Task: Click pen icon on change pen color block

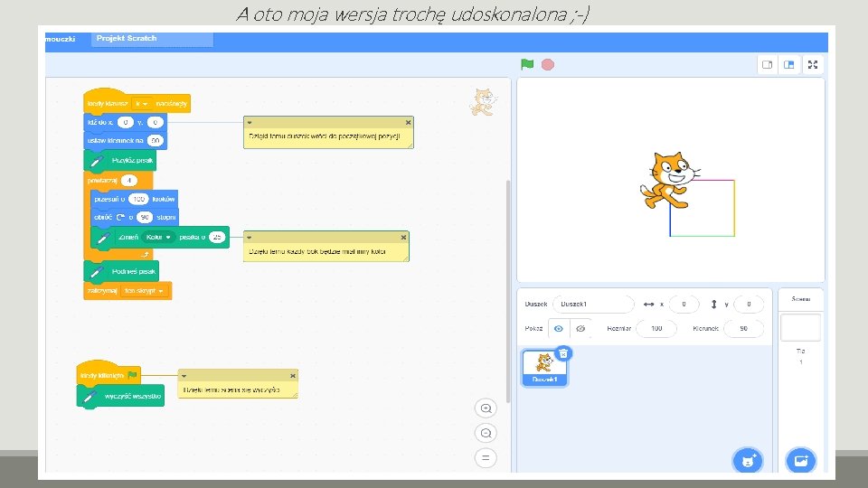Action: (x=103, y=238)
